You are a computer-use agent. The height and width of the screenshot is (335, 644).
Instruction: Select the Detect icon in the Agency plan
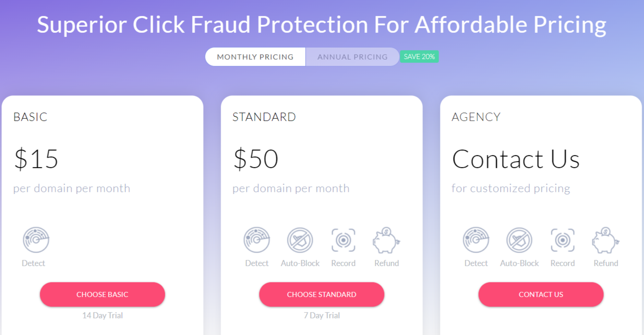pos(476,239)
